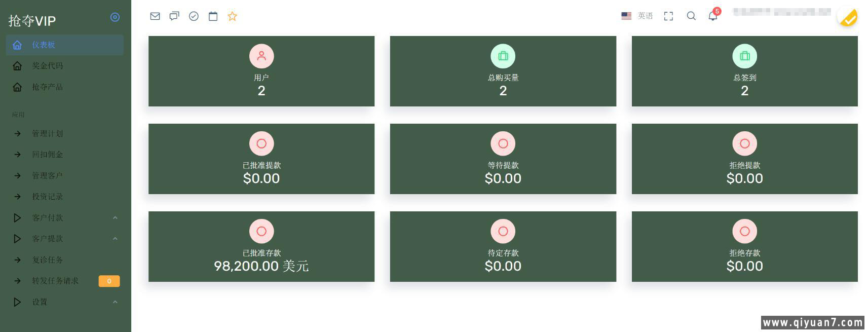Expand the 客户提款 submenu
Screen dimensions: 868x332
point(48,239)
